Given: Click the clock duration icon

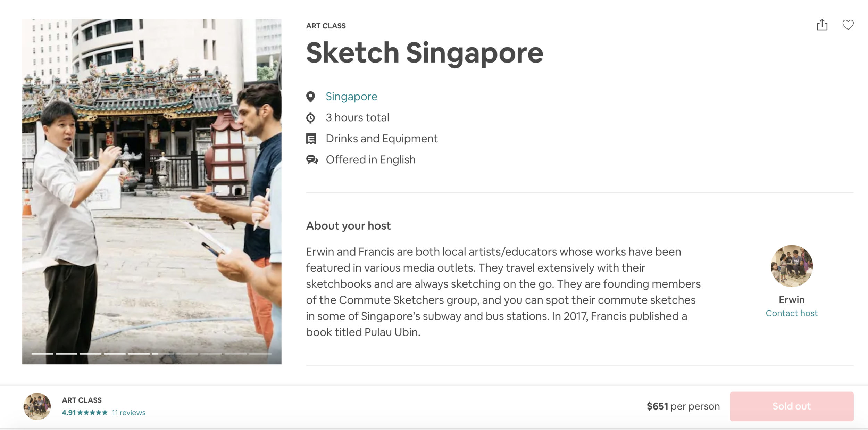Looking at the screenshot, I should [311, 118].
